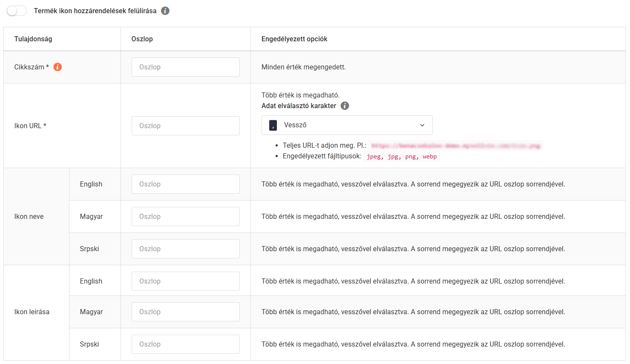Click the jpeg, jpg, png, webp file types
The width and height of the screenshot is (630, 364).
pyautogui.click(x=402, y=156)
